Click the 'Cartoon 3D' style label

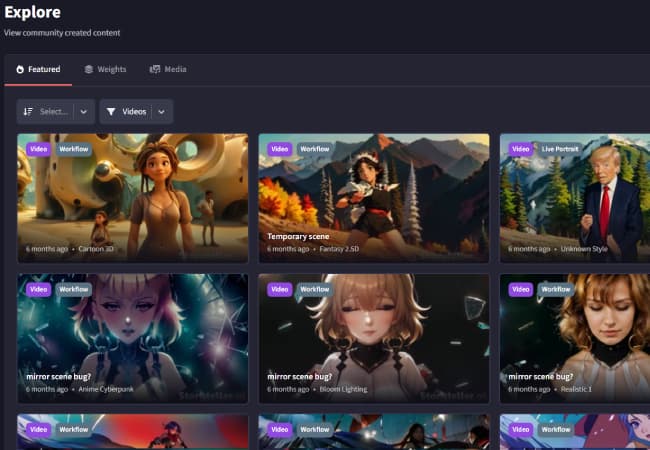pos(96,249)
